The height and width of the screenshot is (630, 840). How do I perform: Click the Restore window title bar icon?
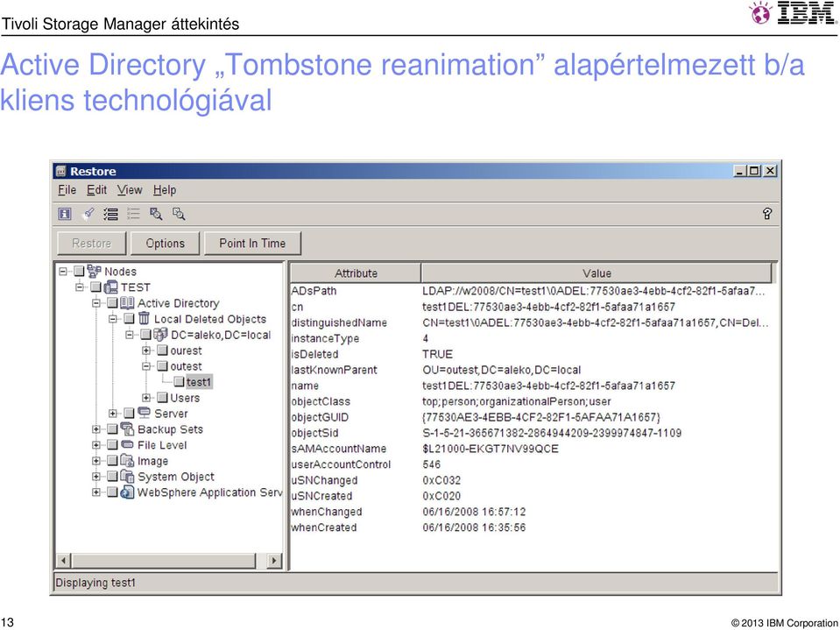click(x=61, y=172)
